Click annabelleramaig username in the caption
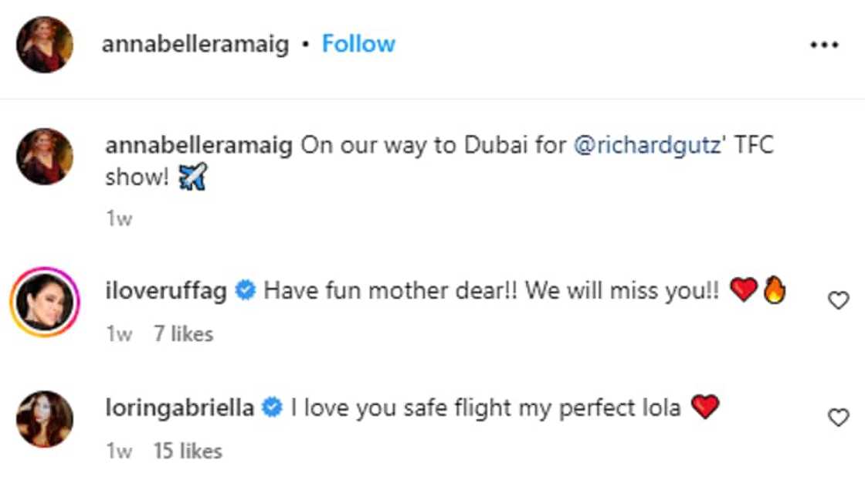The height and width of the screenshot is (504, 865). click(x=198, y=146)
